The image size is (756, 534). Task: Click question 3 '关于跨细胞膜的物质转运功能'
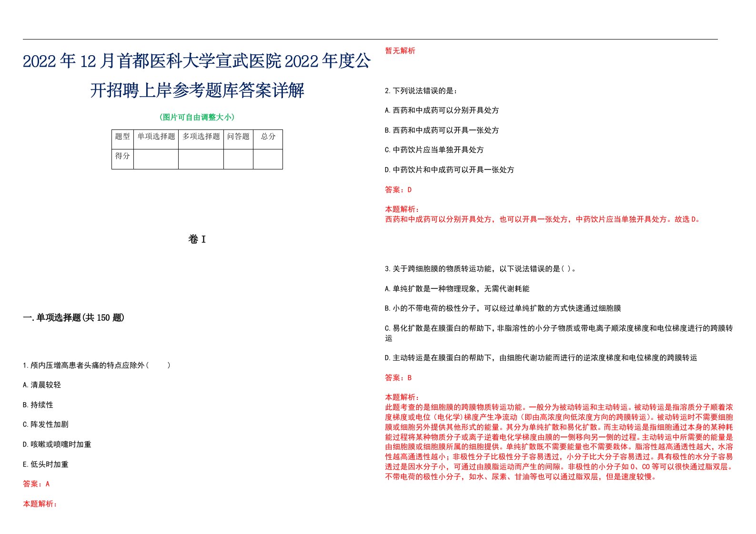(481, 269)
